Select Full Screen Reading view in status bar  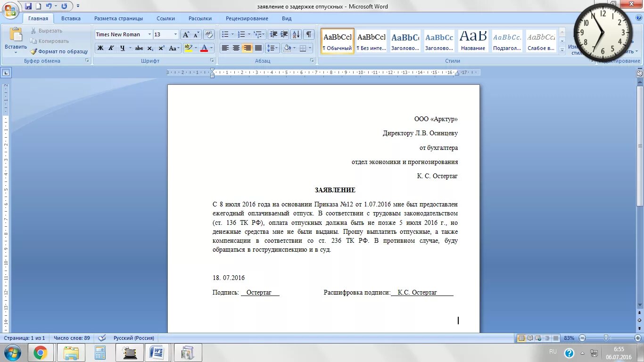[530, 338]
